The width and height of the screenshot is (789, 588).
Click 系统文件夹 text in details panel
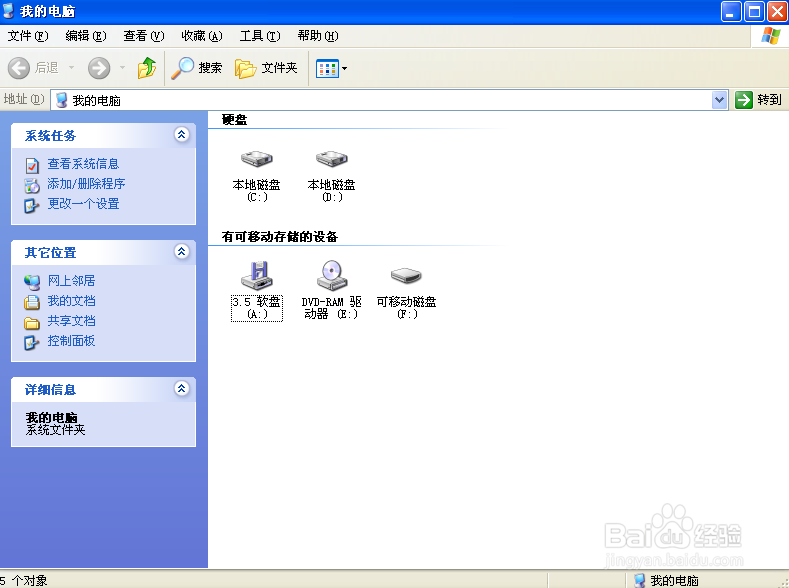coord(56,430)
